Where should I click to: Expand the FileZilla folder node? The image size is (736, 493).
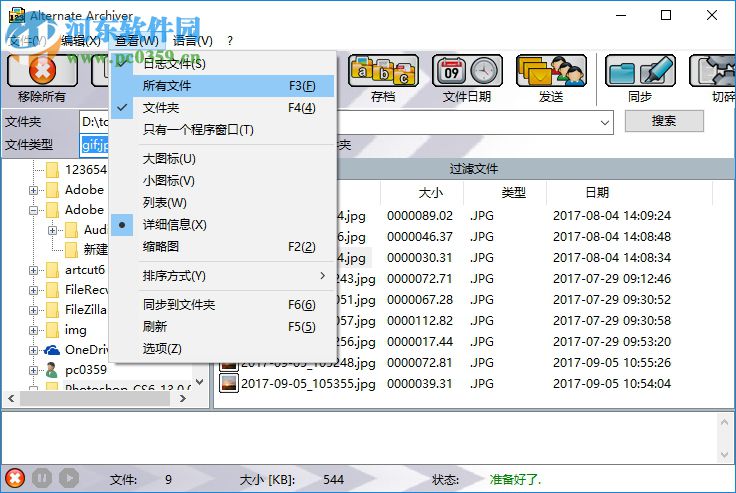(33, 310)
